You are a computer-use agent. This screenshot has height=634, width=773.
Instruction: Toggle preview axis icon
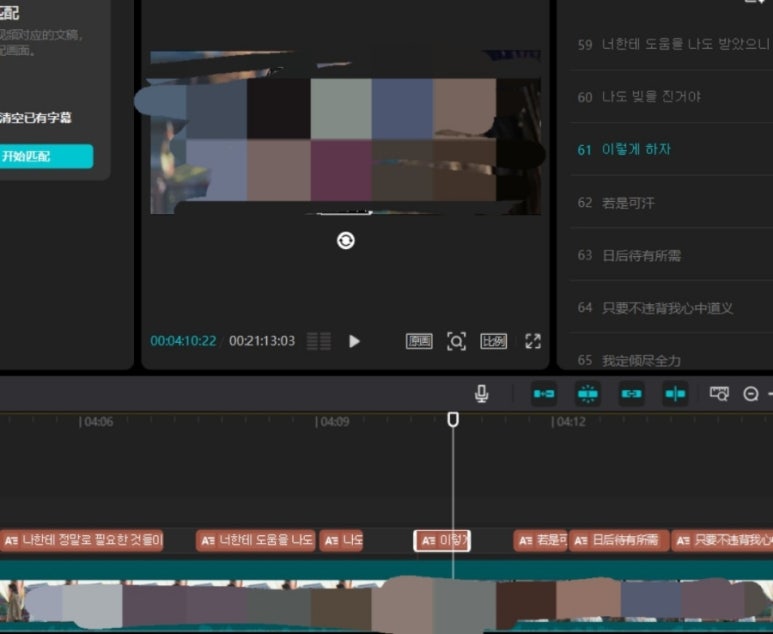pos(675,394)
